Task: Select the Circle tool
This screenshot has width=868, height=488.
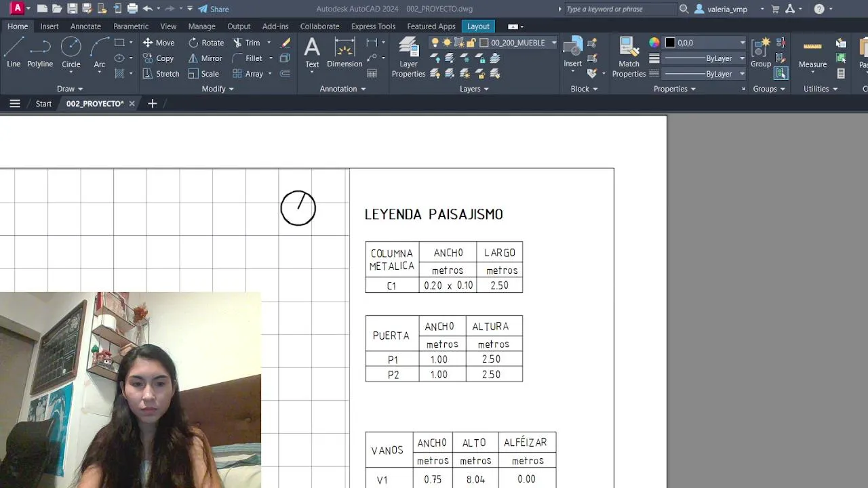Action: pyautogui.click(x=71, y=52)
